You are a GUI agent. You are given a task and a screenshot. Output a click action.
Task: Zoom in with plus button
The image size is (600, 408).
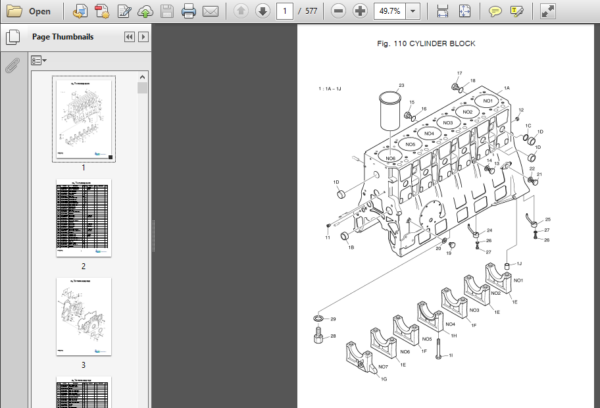360,11
